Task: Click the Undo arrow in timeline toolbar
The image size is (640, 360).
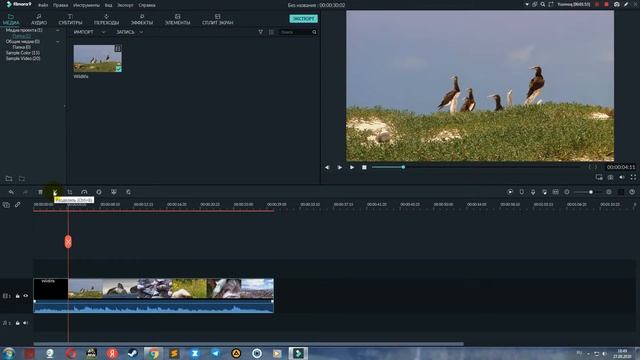Action: (x=11, y=192)
